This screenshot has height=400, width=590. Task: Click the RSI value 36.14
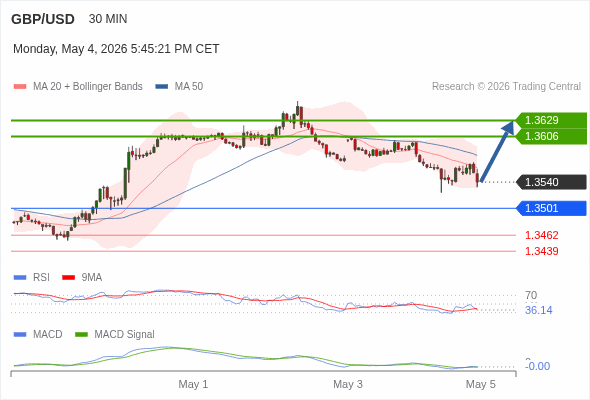(538, 310)
